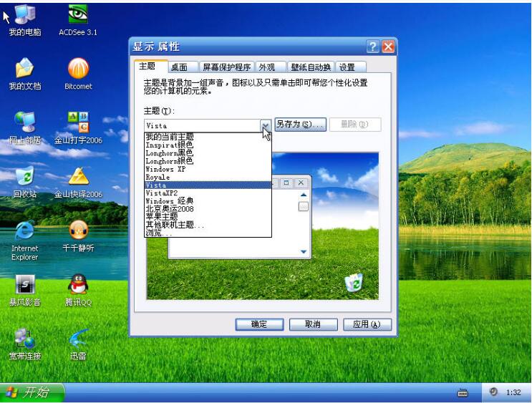Close the 显示 属性 dialog

389,47
